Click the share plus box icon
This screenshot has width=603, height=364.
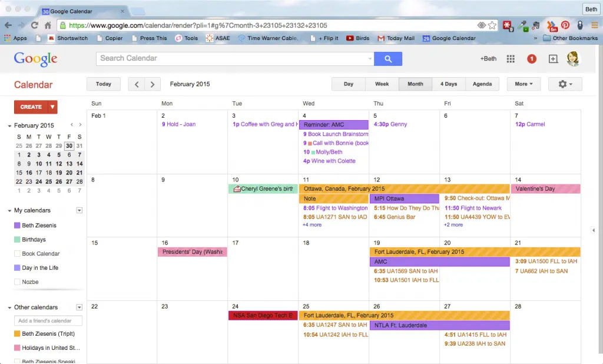tap(553, 59)
